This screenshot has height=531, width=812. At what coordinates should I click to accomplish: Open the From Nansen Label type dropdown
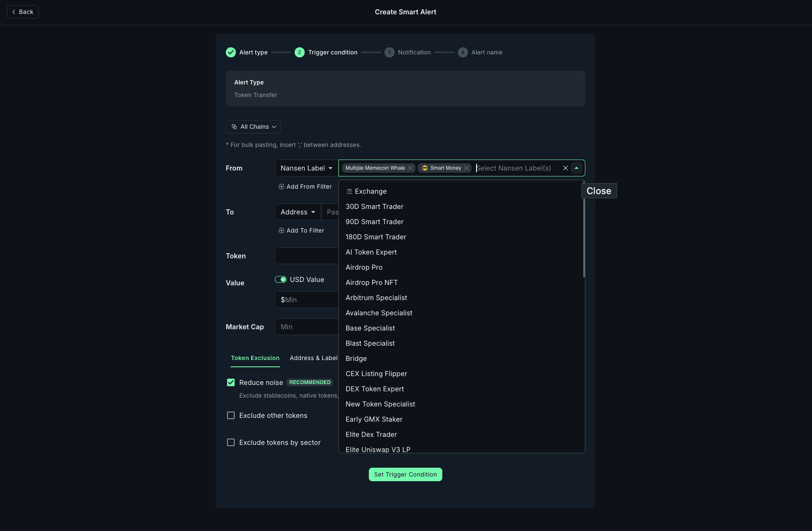point(306,168)
